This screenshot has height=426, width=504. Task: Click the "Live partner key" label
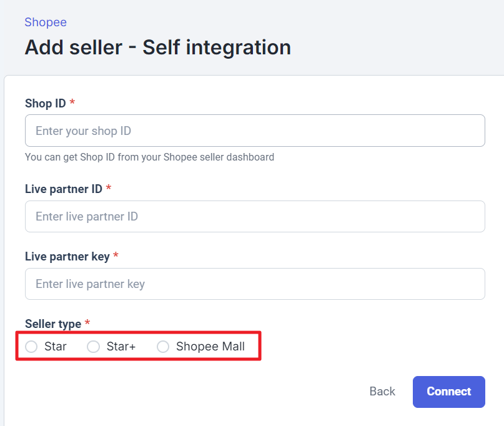tap(67, 256)
